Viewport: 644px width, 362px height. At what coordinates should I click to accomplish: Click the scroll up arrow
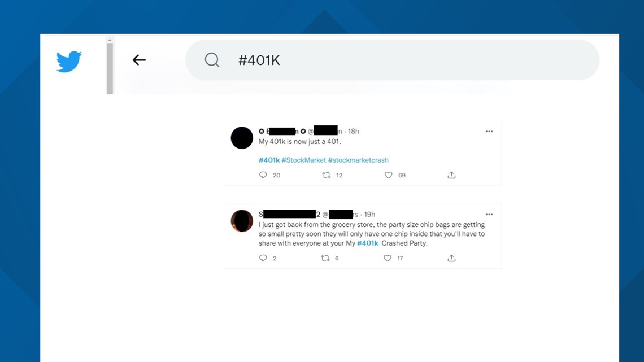pyautogui.click(x=110, y=40)
